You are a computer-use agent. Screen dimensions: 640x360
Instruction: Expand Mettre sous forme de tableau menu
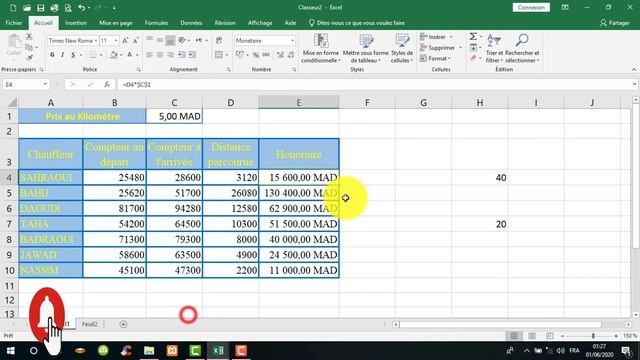coord(366,49)
